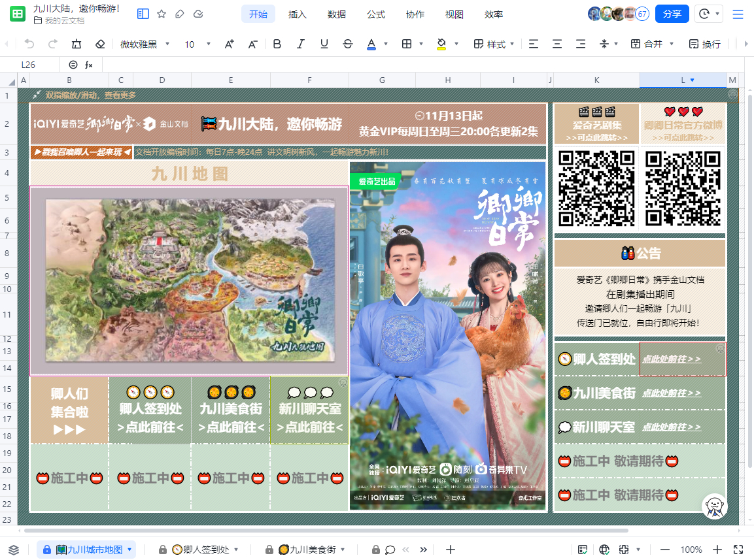Apply the yellow fill color bucket
Image resolution: width=754 pixels, height=560 pixels.
click(441, 44)
